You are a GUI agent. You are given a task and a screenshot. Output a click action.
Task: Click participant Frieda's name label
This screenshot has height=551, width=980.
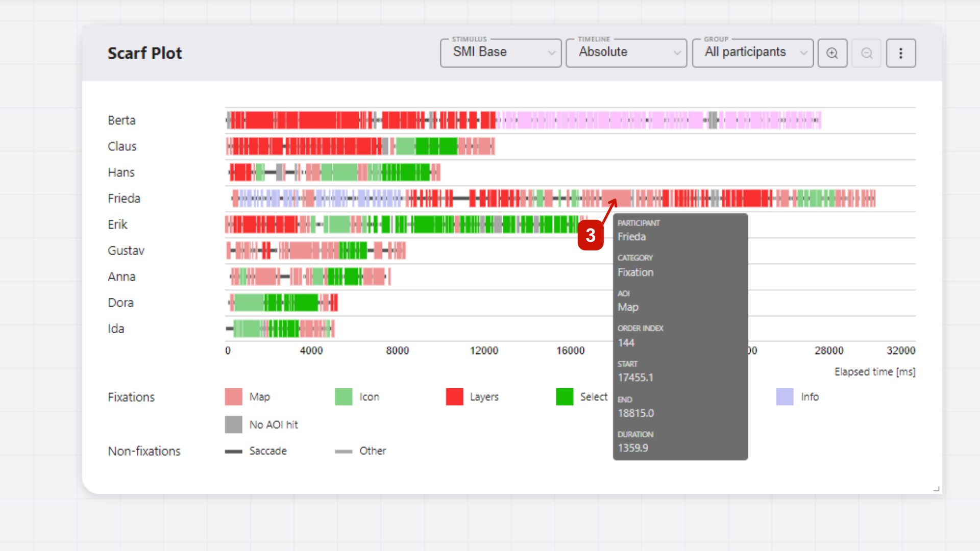[124, 198]
